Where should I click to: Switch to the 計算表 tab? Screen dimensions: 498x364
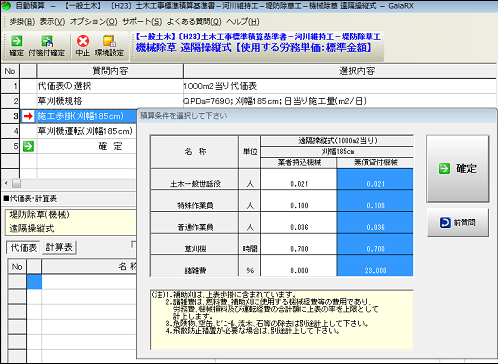[59, 247]
